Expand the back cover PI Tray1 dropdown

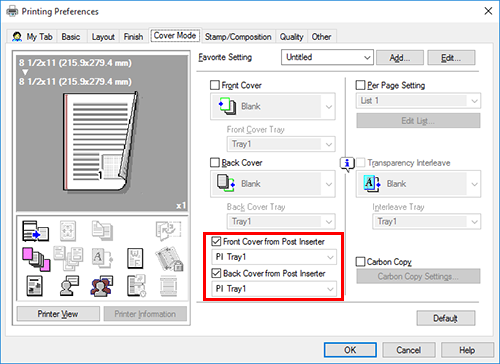[x=274, y=289]
